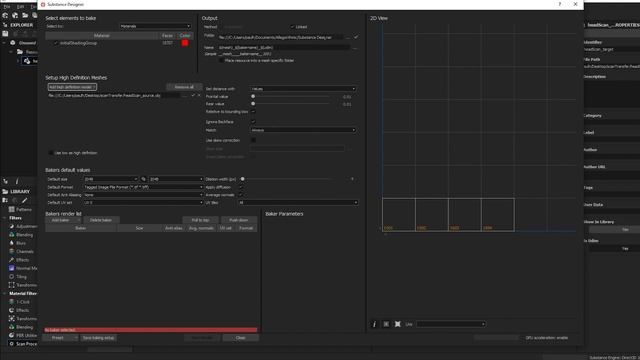Open the Edit menu in main window
Image resolution: width=640 pixels, height=360 pixels.
(20, 7)
